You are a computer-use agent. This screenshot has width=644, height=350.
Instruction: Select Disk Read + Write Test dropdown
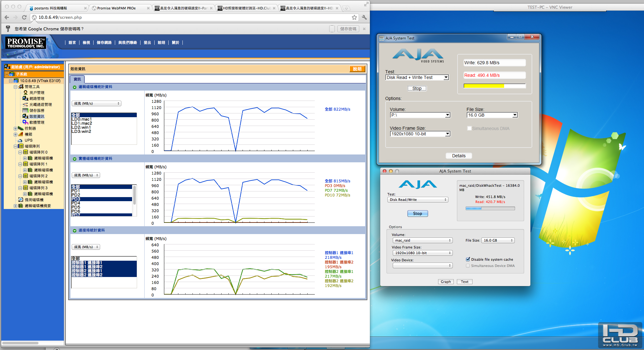[417, 78]
